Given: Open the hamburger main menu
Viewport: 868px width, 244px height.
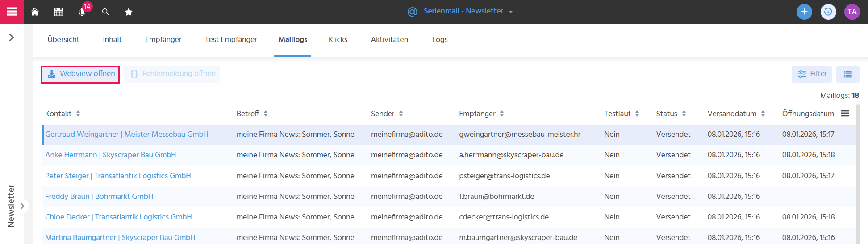Looking at the screenshot, I should (12, 12).
